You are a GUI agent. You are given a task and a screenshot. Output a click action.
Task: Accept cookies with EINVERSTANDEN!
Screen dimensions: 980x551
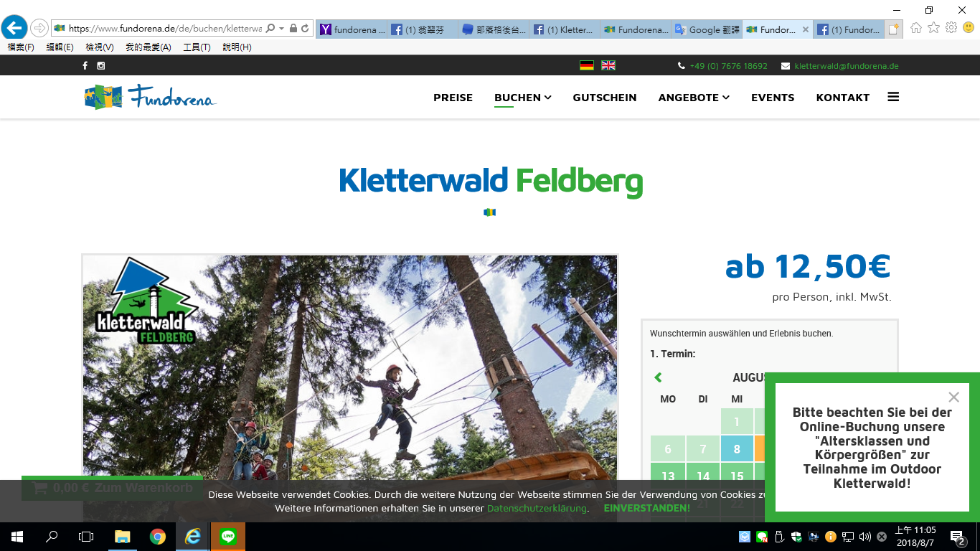tap(647, 509)
